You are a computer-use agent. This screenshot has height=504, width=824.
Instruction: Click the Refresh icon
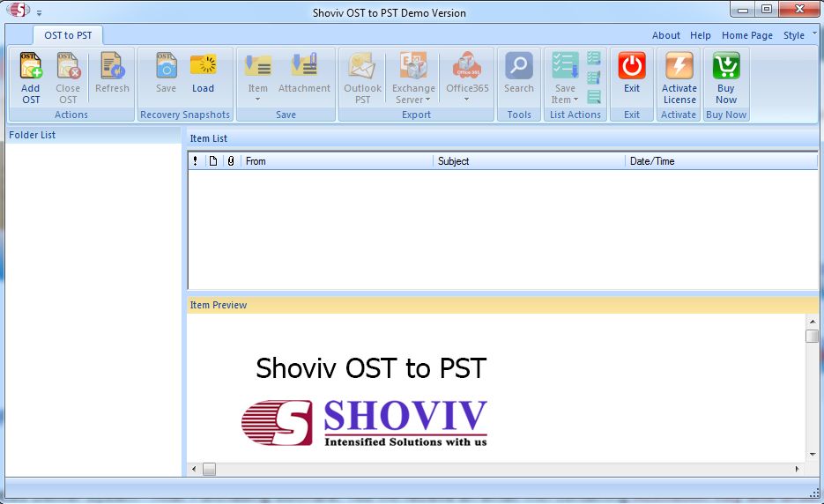[x=113, y=65]
